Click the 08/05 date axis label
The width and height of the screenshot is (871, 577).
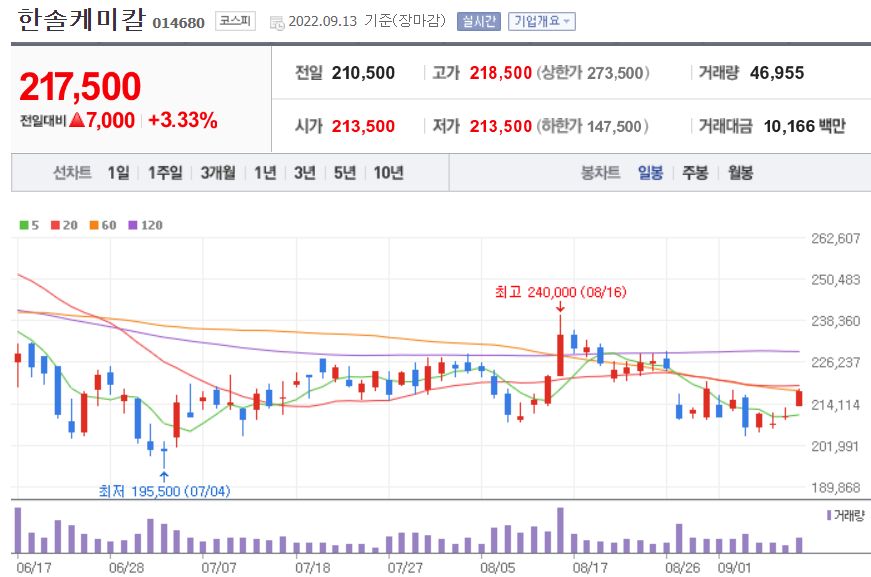click(497, 568)
